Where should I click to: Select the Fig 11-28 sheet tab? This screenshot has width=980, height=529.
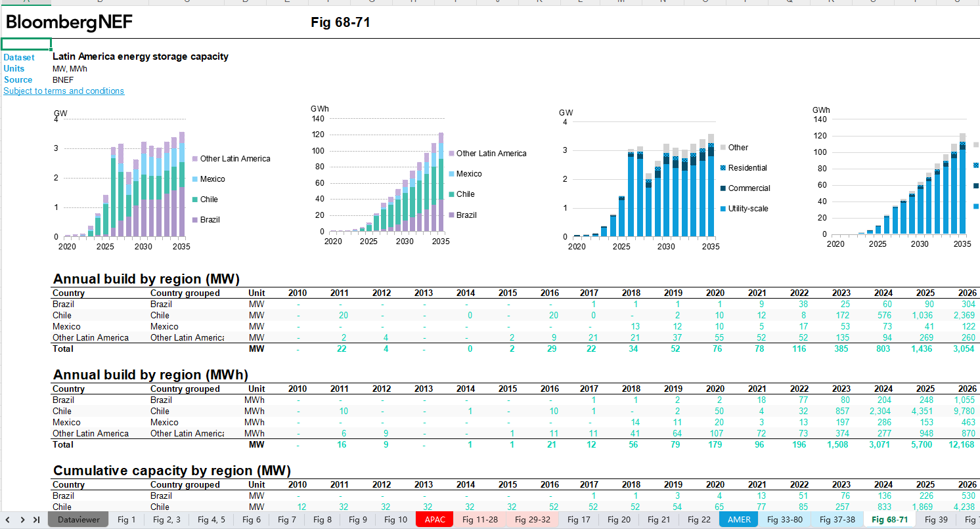point(480,520)
